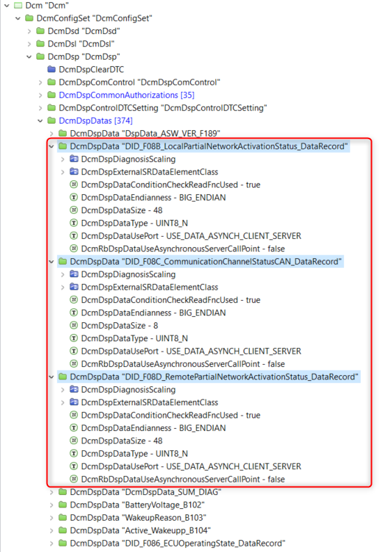
Task: Collapse the DID_F08C_CommunicationChannelStatusCAN_DataRecord node
Action: pyautogui.click(x=52, y=262)
